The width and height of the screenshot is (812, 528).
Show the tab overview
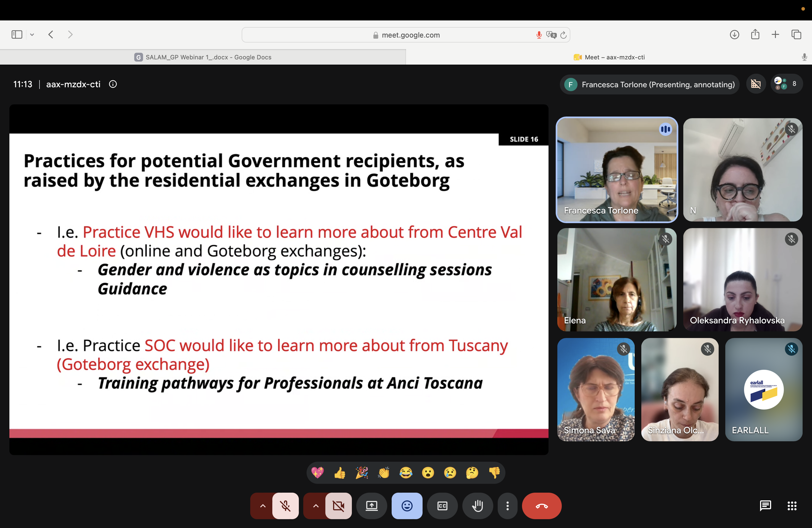[796, 35]
